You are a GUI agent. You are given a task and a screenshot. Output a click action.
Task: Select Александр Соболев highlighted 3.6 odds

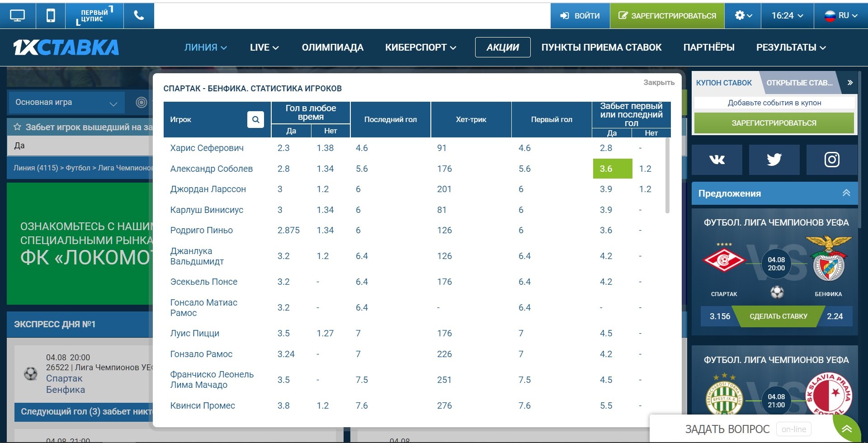tap(613, 169)
